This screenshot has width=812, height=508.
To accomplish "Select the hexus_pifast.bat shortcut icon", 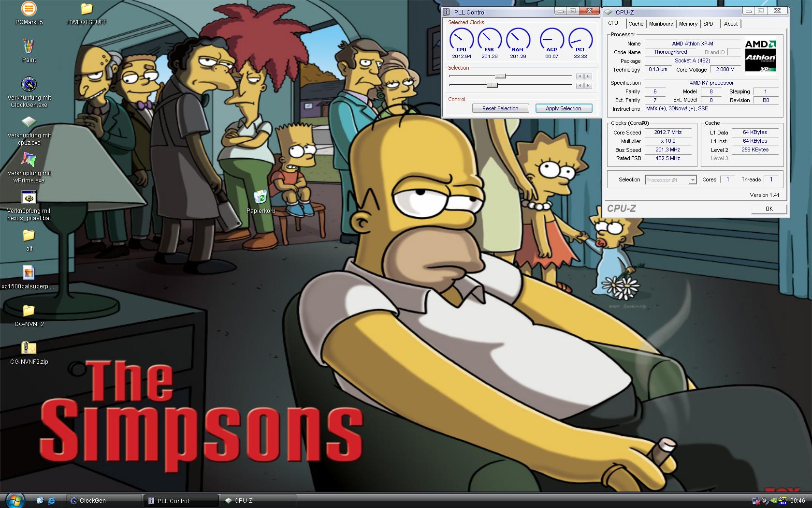I will pos(29,197).
